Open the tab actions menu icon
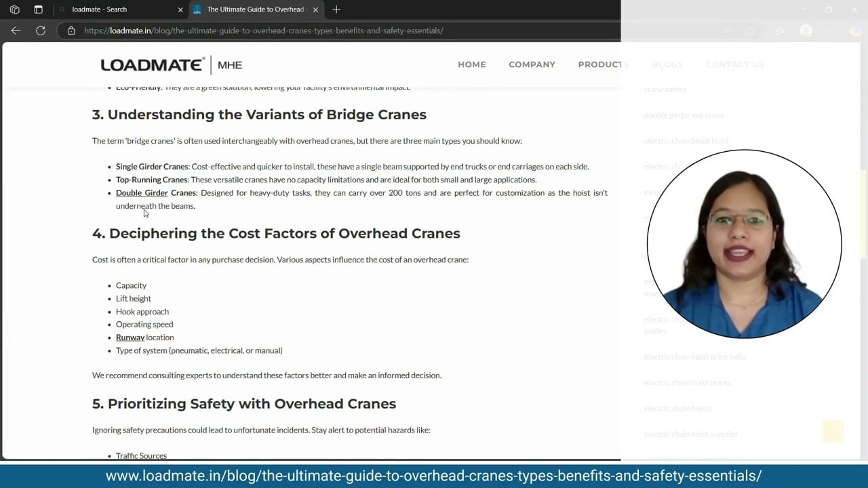The height and width of the screenshot is (488, 868). (38, 9)
